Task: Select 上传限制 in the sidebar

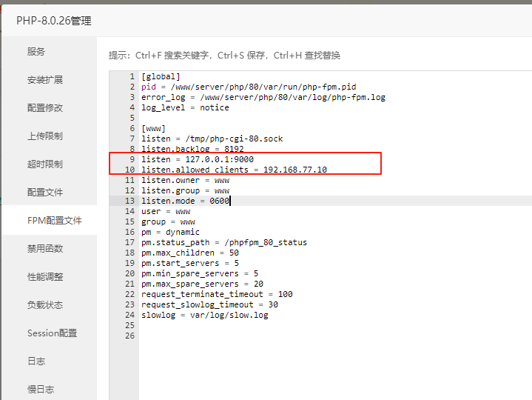Action: coord(45,136)
